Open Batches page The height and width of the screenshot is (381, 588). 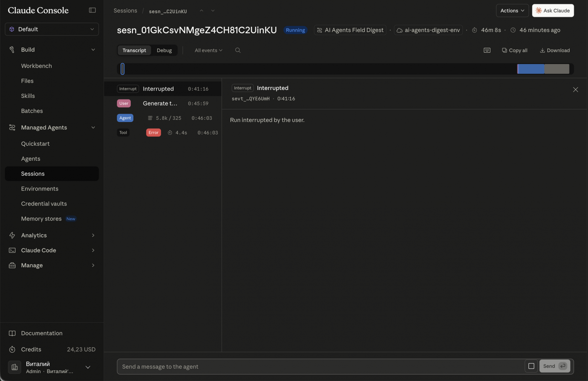(32, 111)
